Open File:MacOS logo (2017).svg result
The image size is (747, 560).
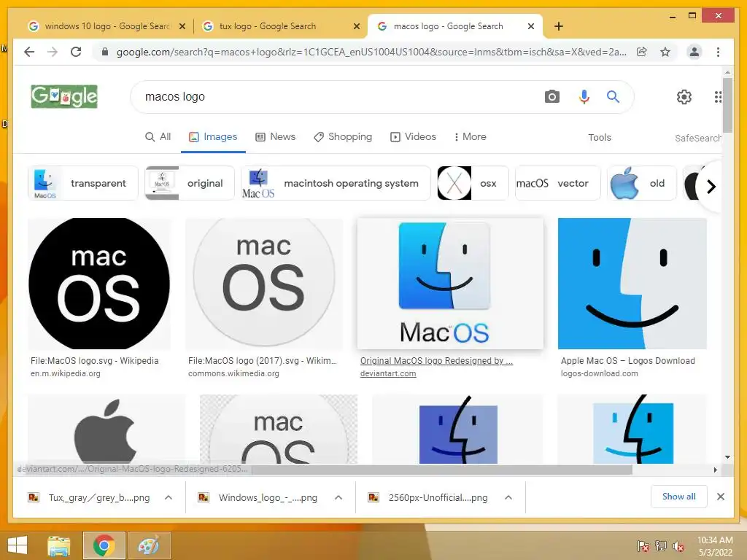tap(263, 360)
